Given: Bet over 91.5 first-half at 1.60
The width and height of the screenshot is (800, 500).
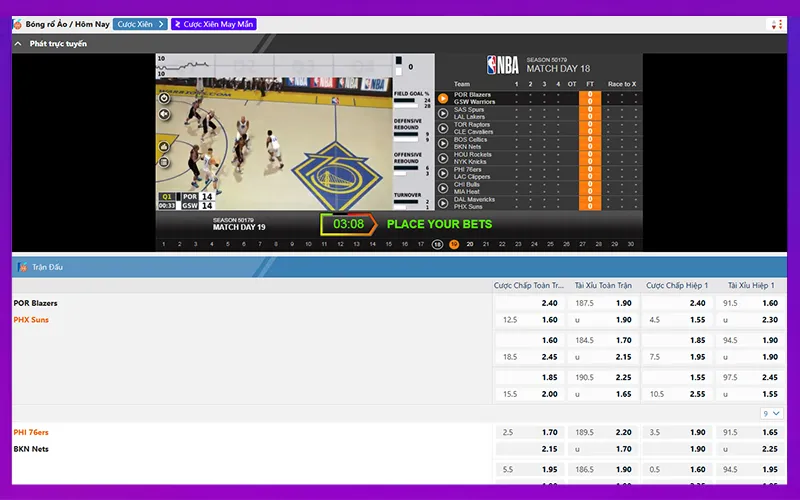Looking at the screenshot, I should click(x=751, y=303).
